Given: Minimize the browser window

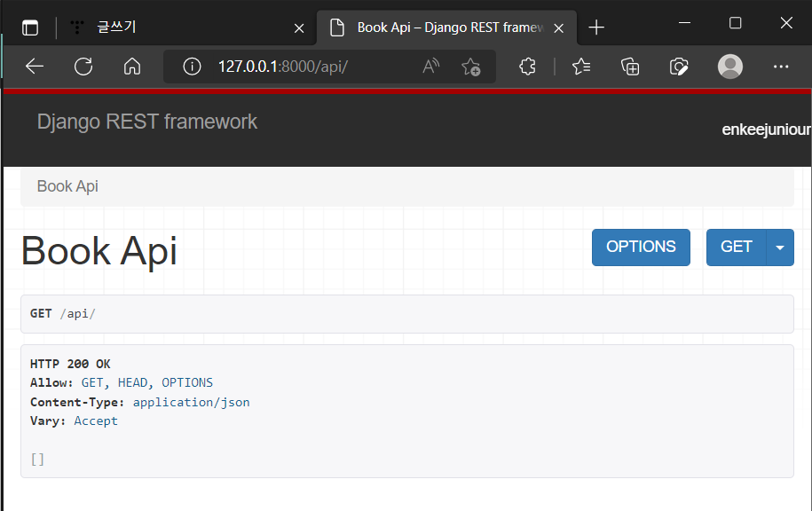Looking at the screenshot, I should click(684, 23).
